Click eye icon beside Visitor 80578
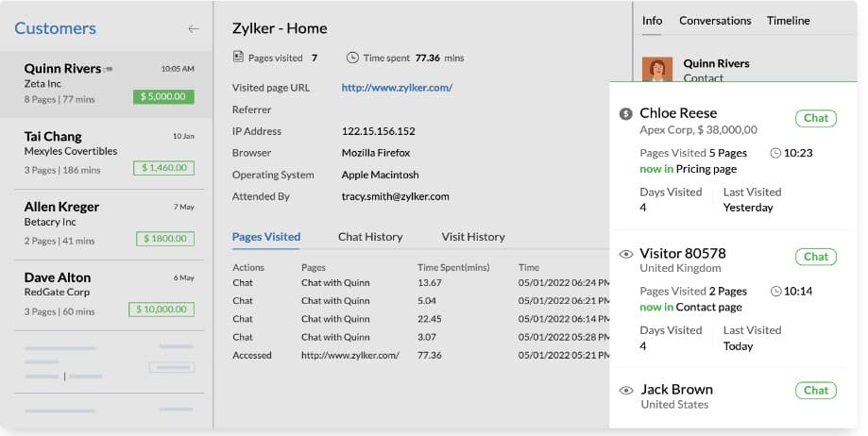Viewport: 868px width, 436px height. click(x=625, y=254)
